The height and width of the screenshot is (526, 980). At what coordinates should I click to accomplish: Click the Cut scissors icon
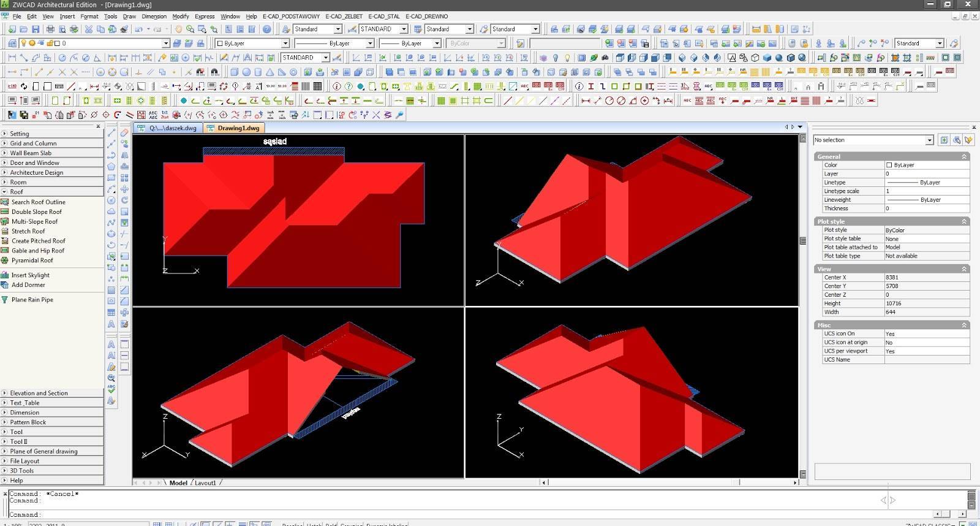89,29
